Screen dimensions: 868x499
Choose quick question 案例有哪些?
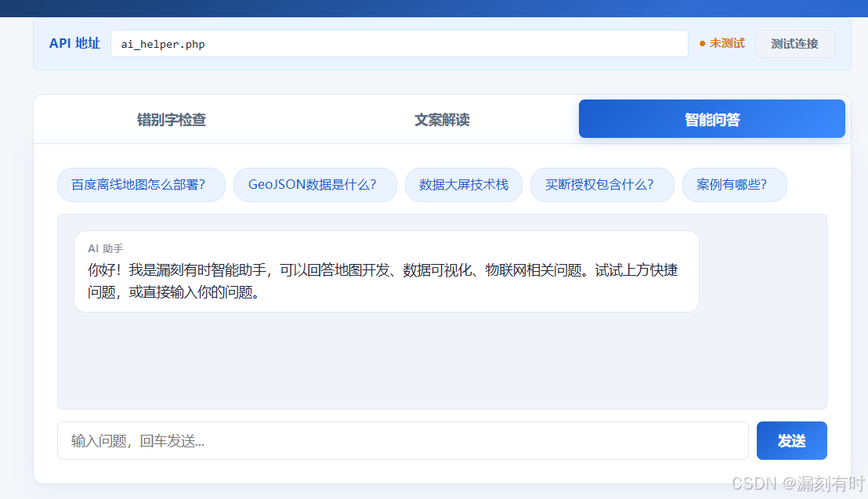pyautogui.click(x=734, y=185)
